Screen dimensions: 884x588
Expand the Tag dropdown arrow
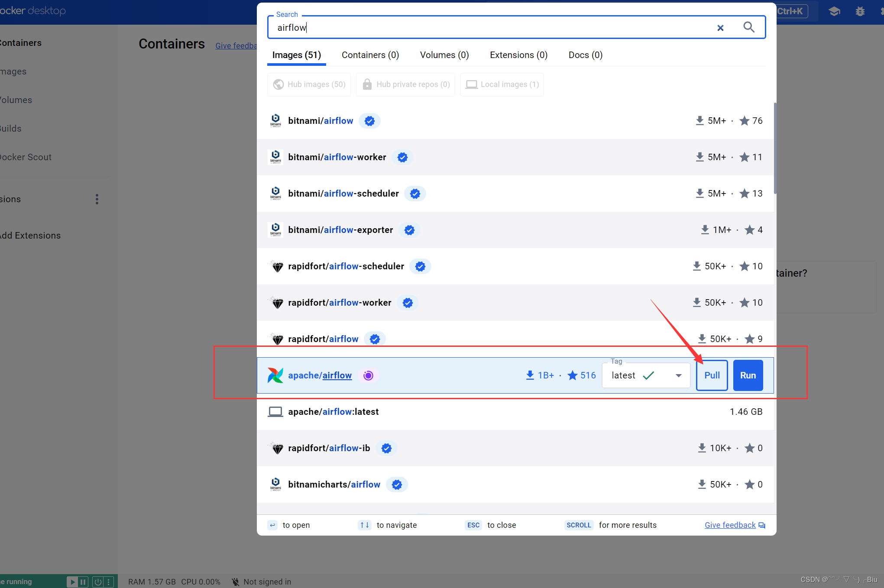coord(678,375)
